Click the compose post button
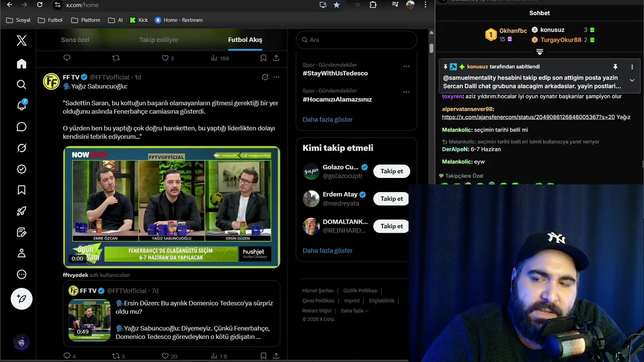This screenshot has height=362, width=644. tap(22, 299)
